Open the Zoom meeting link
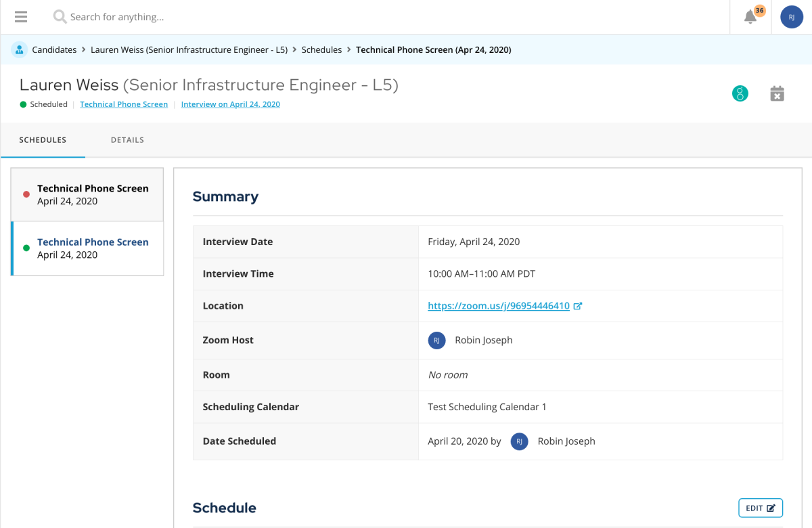812x528 pixels. tap(499, 306)
